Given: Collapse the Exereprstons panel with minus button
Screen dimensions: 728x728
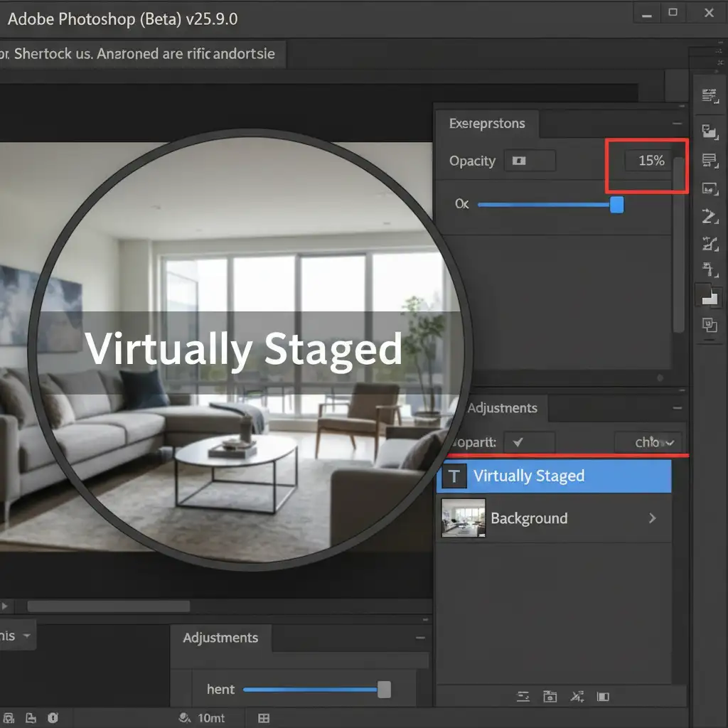Looking at the screenshot, I should pos(676,124).
